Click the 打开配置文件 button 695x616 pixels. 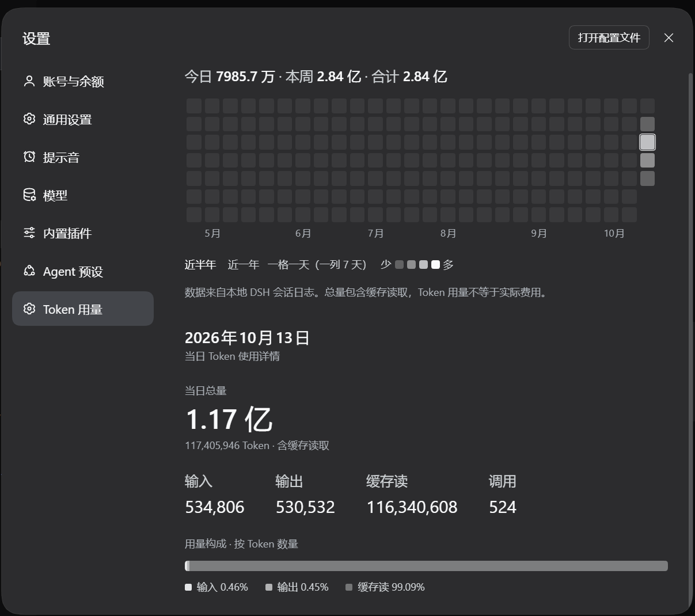pos(609,37)
